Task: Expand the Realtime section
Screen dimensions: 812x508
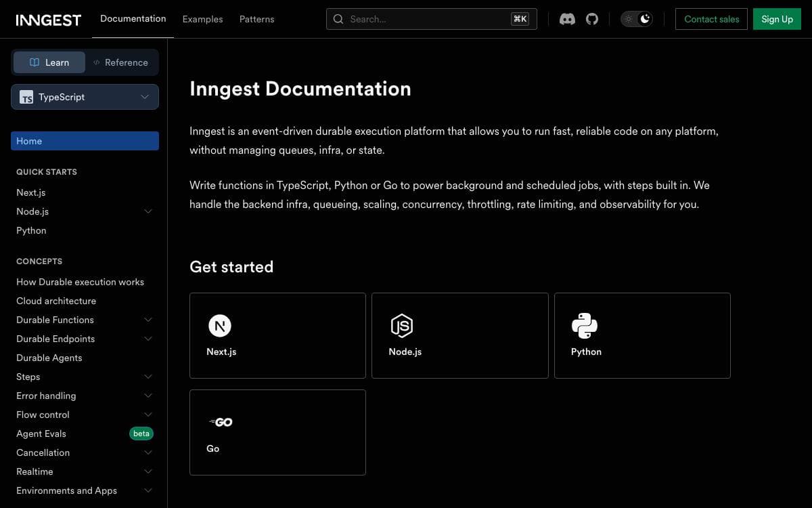Action: click(148, 471)
